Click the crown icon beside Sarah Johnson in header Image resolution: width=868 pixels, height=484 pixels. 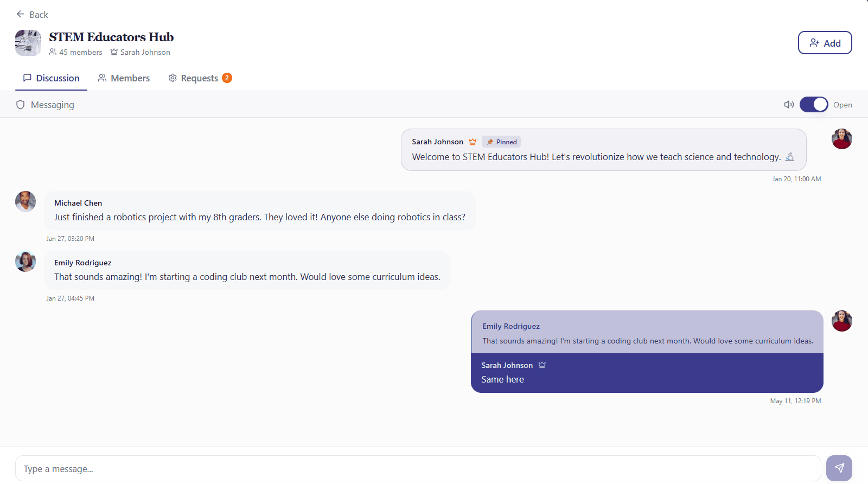click(114, 52)
